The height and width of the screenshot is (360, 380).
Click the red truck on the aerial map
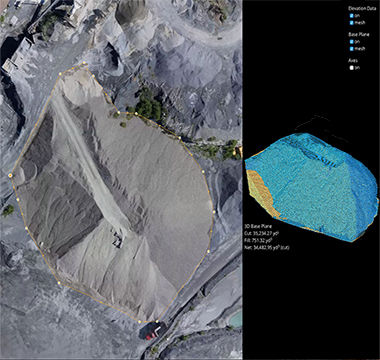tap(154, 331)
